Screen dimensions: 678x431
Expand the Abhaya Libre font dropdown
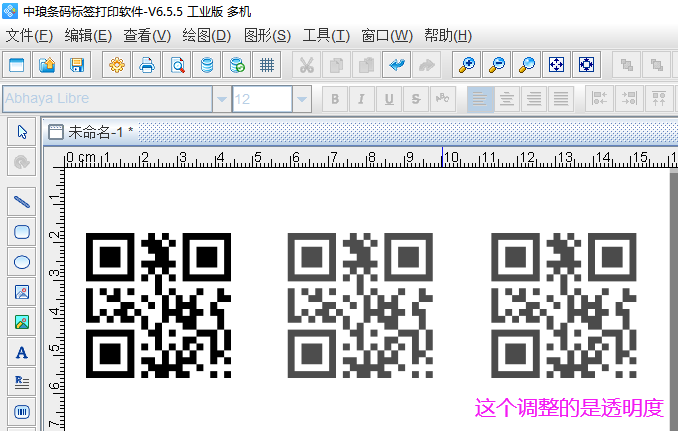[221, 99]
